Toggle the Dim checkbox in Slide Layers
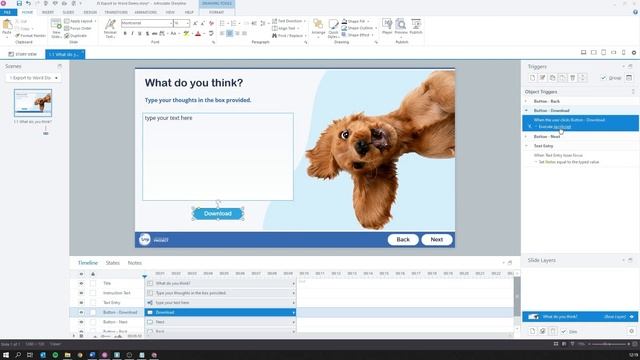 [x=564, y=331]
